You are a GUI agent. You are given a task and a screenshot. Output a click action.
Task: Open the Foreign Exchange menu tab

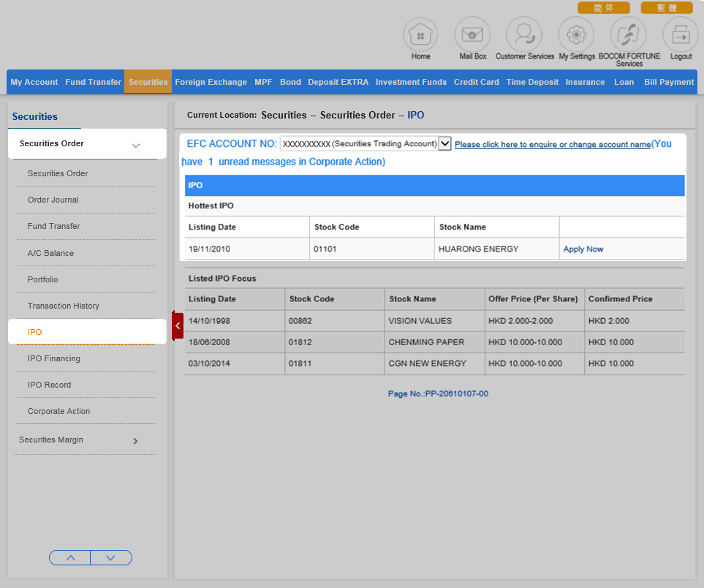tap(211, 82)
